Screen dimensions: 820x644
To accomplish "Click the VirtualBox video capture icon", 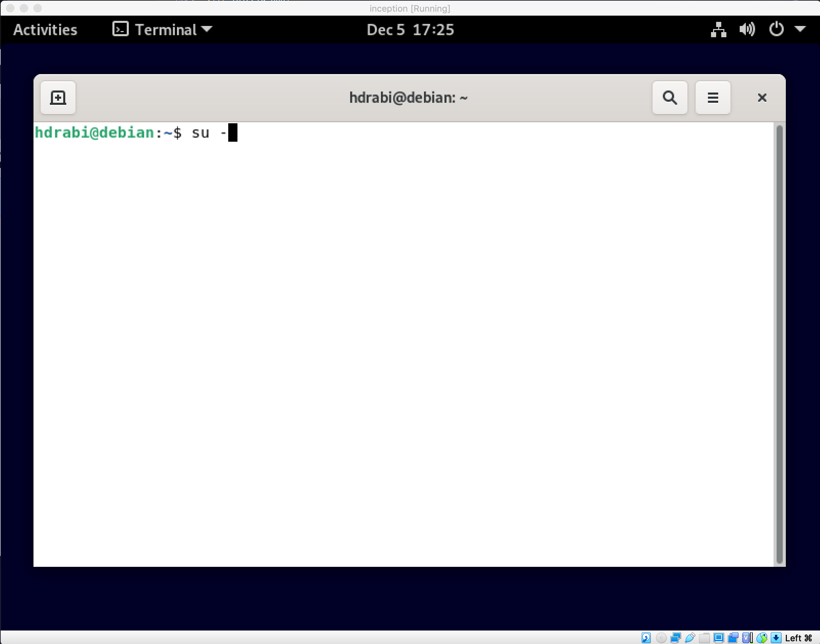I will [x=733, y=638].
